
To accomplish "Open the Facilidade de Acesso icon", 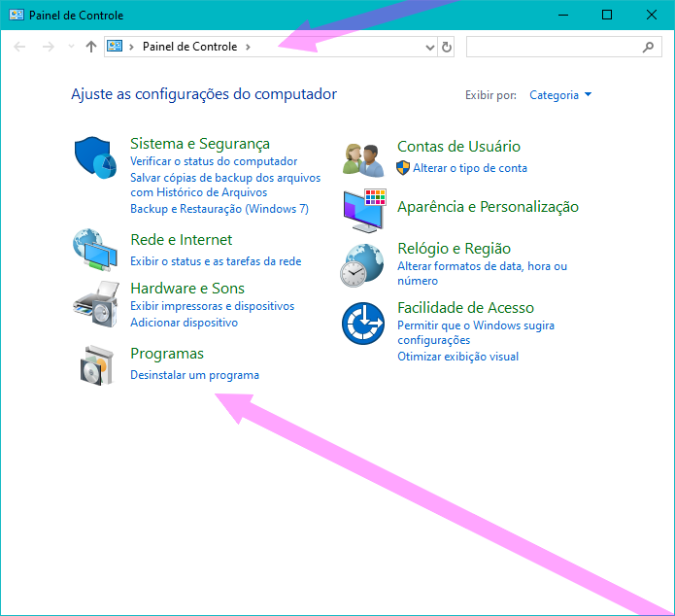I will pos(363,324).
